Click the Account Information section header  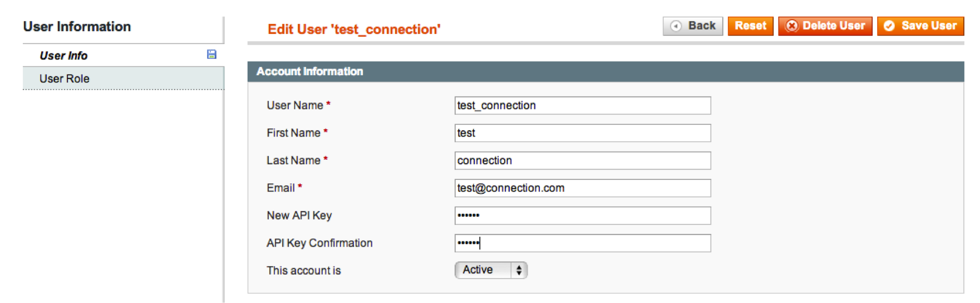(x=605, y=71)
